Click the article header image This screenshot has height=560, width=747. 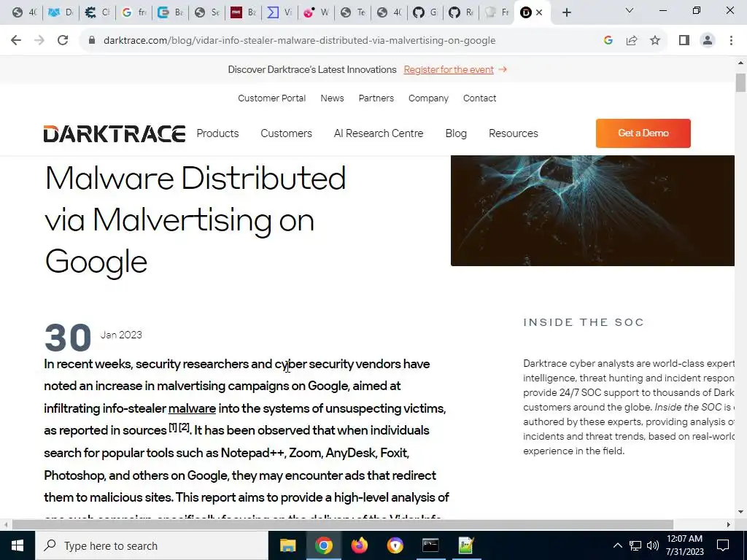[x=592, y=211]
